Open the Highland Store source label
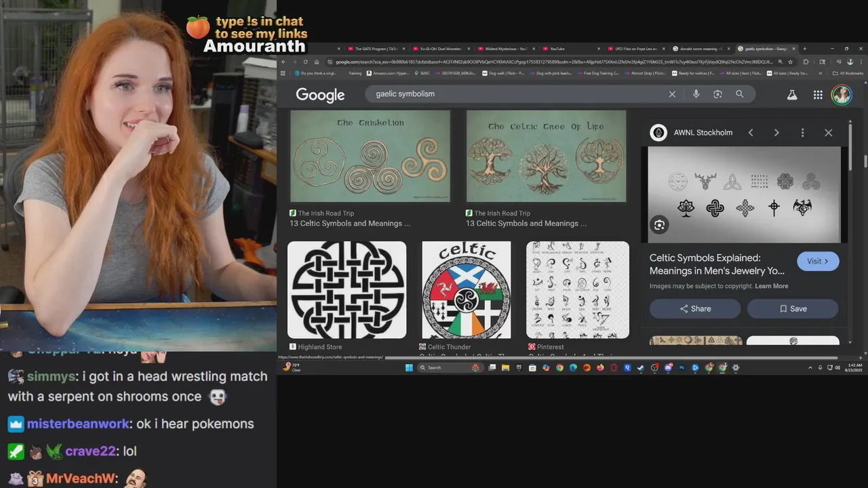Screen dimensions: 868x488 click(x=315, y=347)
